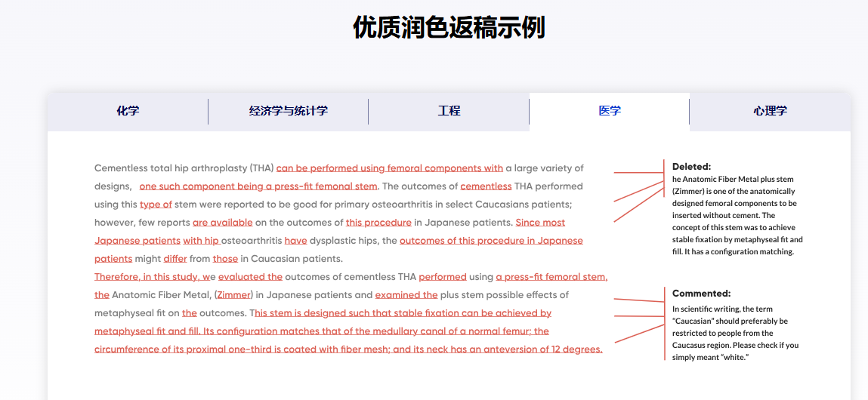
Task: Select the underlined 'examined the' revision
Action: (406, 295)
